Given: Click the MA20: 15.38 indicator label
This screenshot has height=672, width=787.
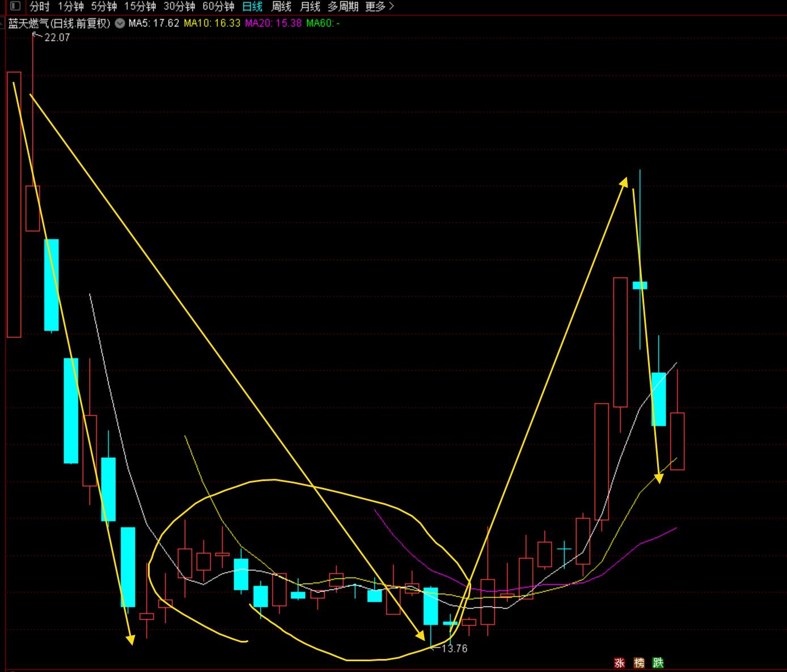Looking at the screenshot, I should [273, 23].
